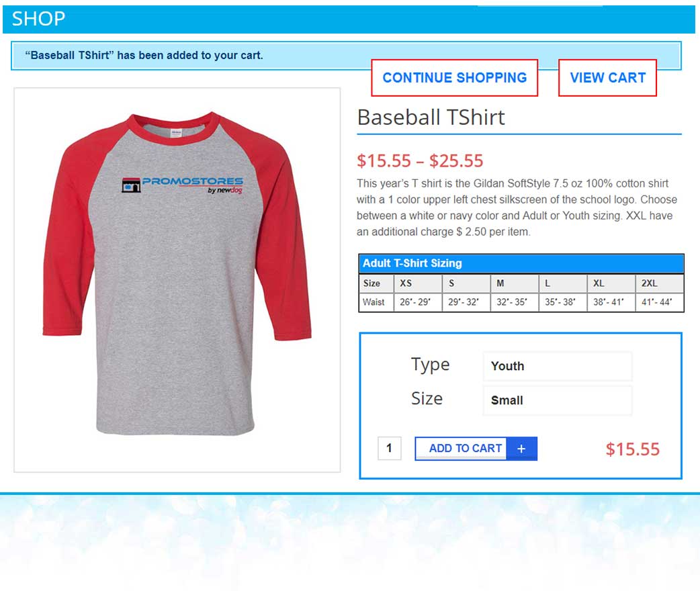The height and width of the screenshot is (591, 700).
Task: Click the quantity input field
Action: [x=389, y=448]
